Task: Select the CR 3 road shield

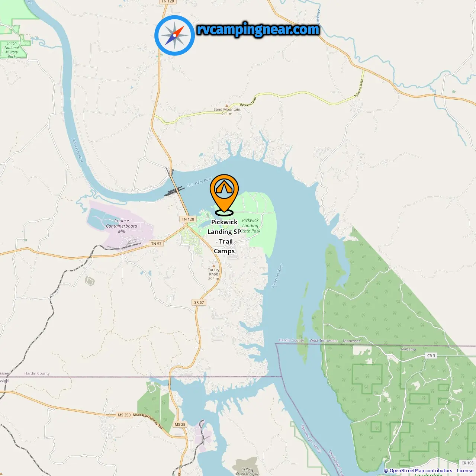Action: [x=431, y=356]
